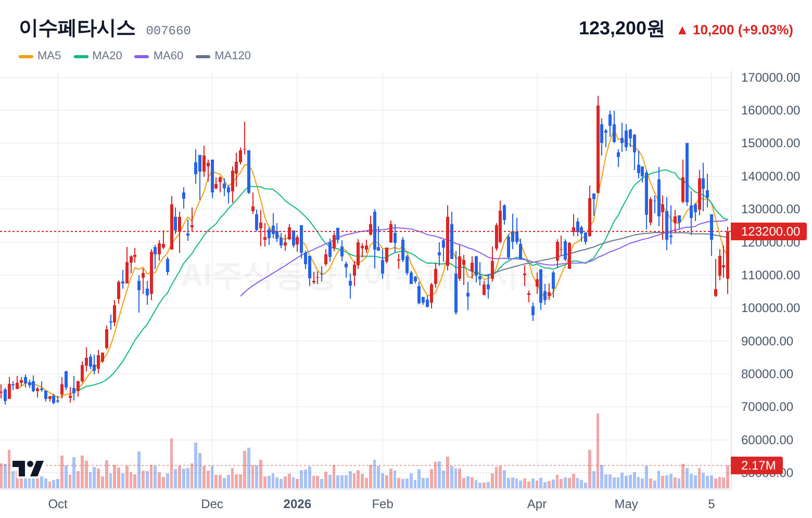Click the 70000.00 price axis label
This screenshot has width=812, height=518.
pos(767,407)
